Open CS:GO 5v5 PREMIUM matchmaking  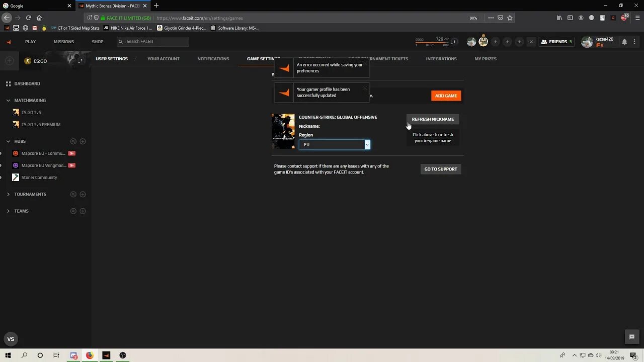[41, 125]
